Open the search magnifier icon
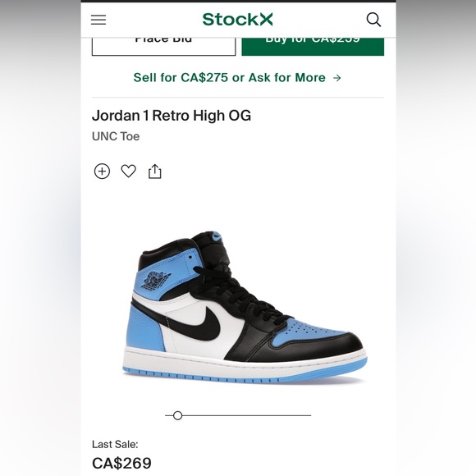Screen dimensions: 476x476 373,20
